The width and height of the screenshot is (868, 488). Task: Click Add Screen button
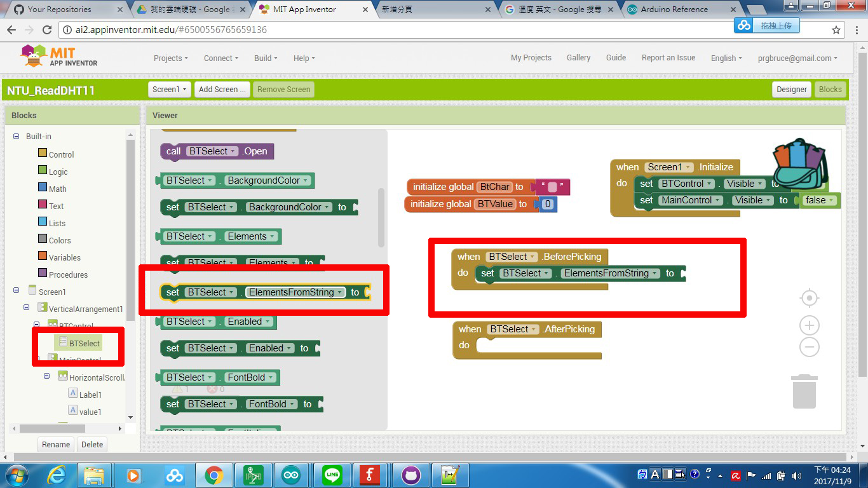(222, 90)
